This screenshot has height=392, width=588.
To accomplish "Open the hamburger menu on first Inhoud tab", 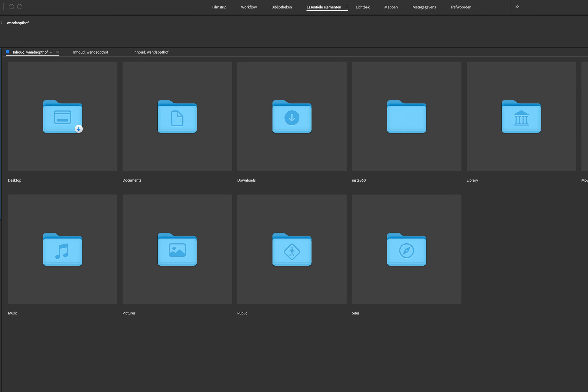I will click(57, 52).
